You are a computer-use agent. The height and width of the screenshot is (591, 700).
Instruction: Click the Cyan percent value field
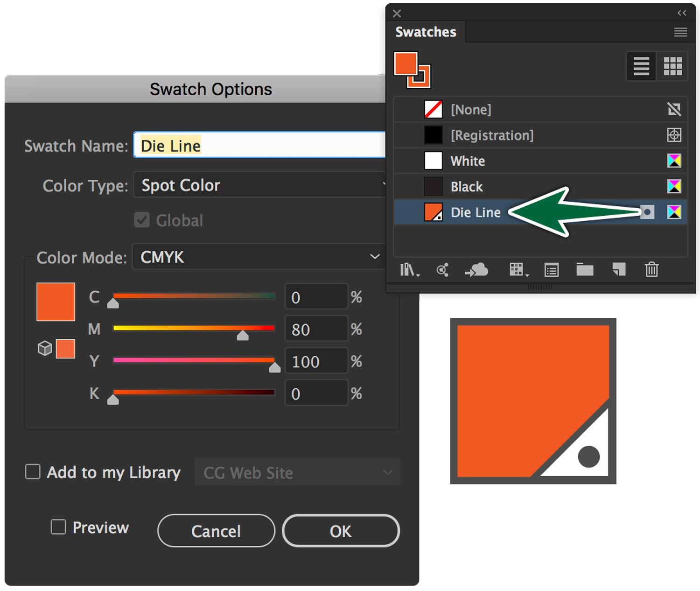click(x=316, y=297)
